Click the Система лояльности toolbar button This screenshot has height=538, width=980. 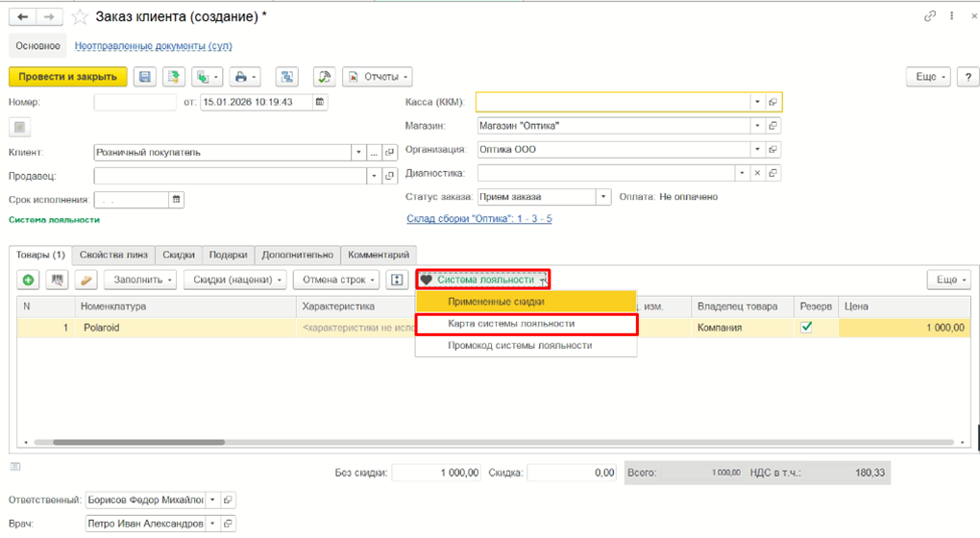[x=483, y=280]
